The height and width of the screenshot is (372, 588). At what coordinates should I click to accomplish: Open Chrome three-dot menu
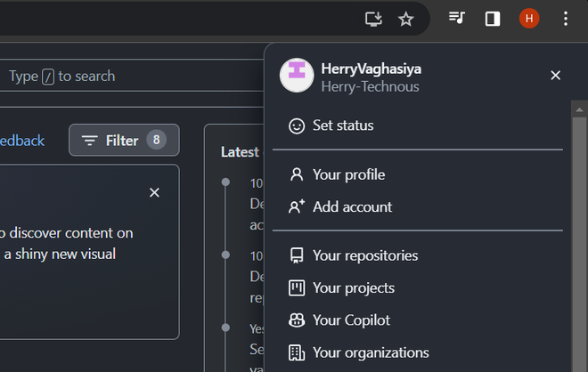point(566,19)
